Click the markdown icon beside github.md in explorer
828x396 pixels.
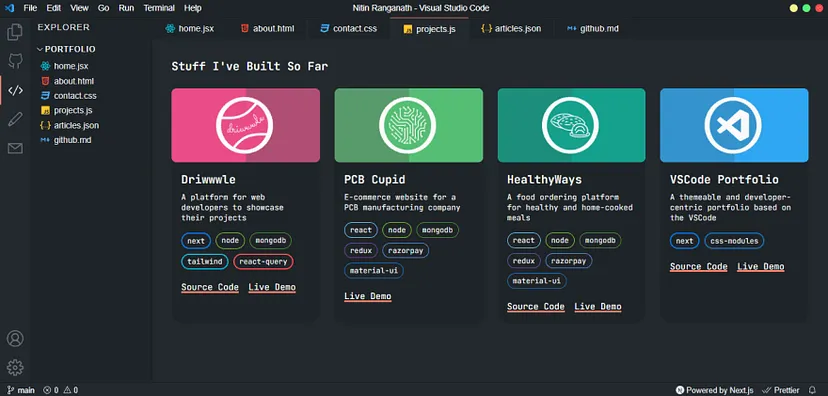45,140
